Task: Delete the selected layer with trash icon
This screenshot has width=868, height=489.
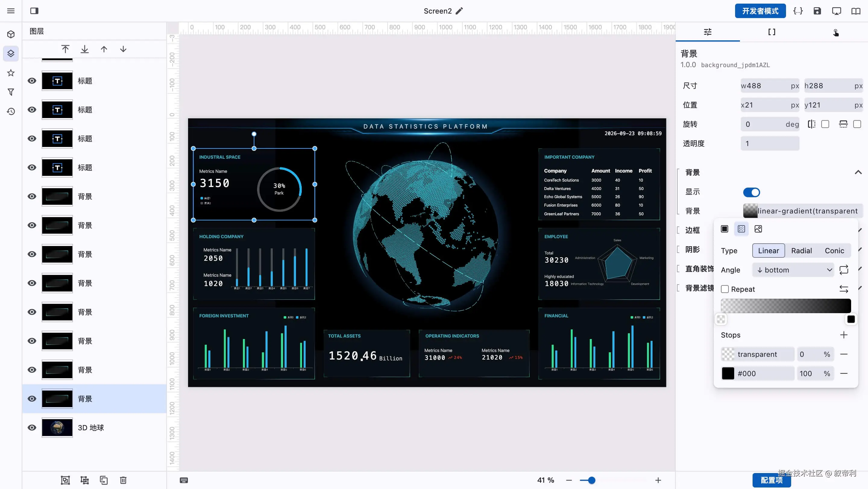Action: [123, 480]
